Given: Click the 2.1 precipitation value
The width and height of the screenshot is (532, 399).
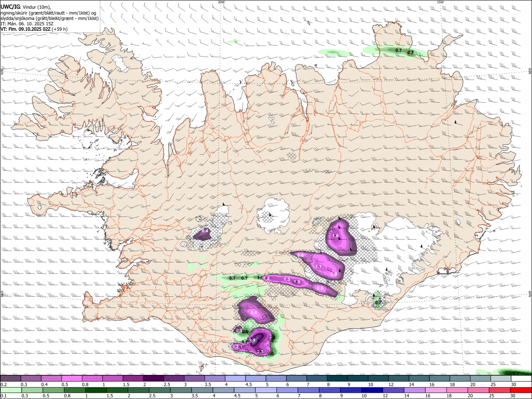Looking at the screenshot, I should pyautogui.click(x=239, y=347).
